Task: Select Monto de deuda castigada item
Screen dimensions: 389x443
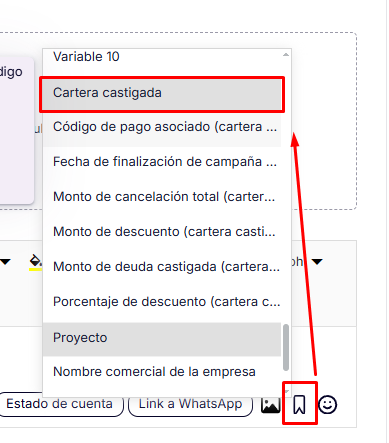Action: tap(162, 267)
